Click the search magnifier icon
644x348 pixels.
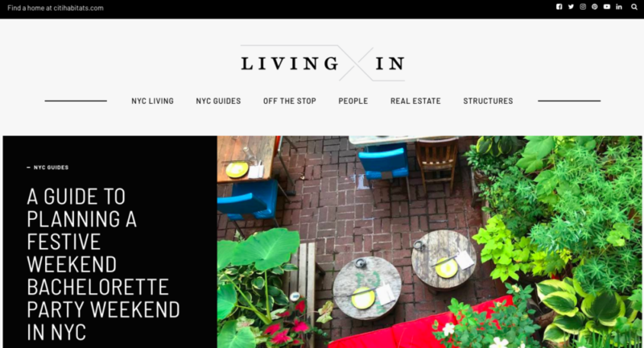pyautogui.click(x=634, y=6)
